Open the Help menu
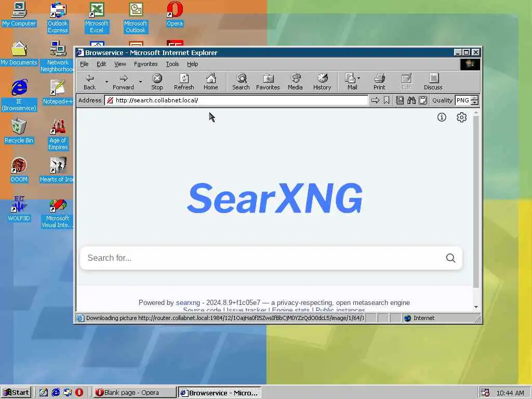Screen dimensions: 532x399 [x=192, y=64]
